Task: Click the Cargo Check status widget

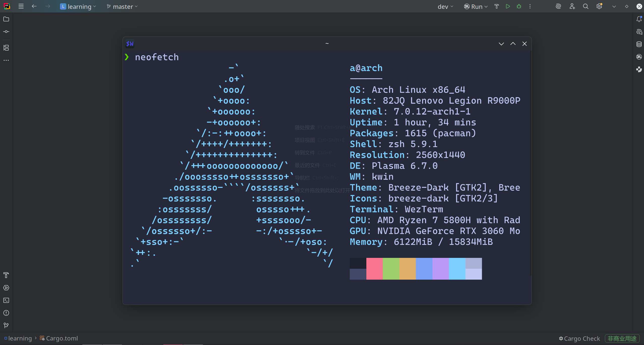Action: pos(579,338)
